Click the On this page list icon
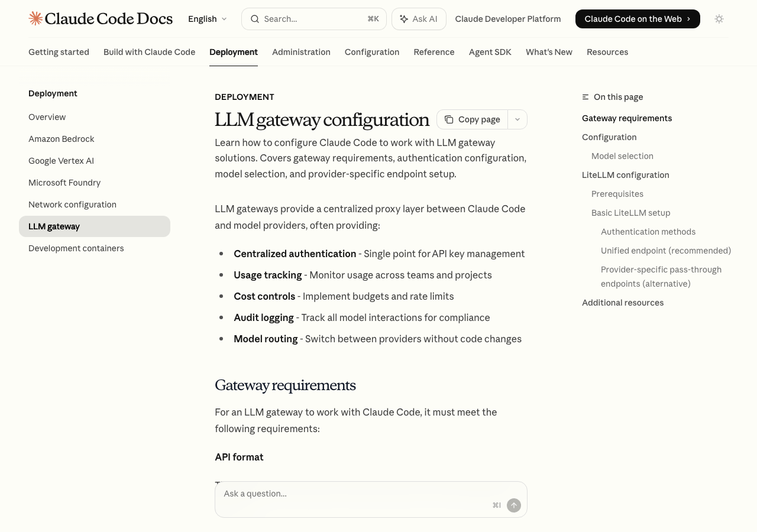Viewport: 757px width, 532px height. point(585,97)
